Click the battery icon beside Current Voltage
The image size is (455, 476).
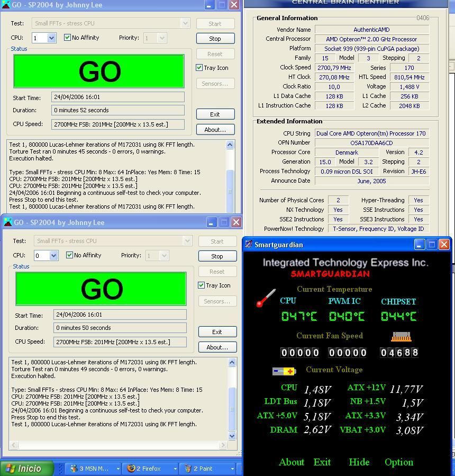(x=284, y=371)
